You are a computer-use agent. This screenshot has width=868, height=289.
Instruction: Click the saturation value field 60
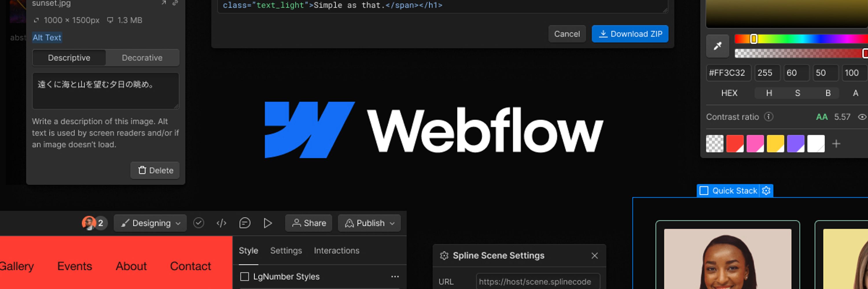pyautogui.click(x=797, y=73)
